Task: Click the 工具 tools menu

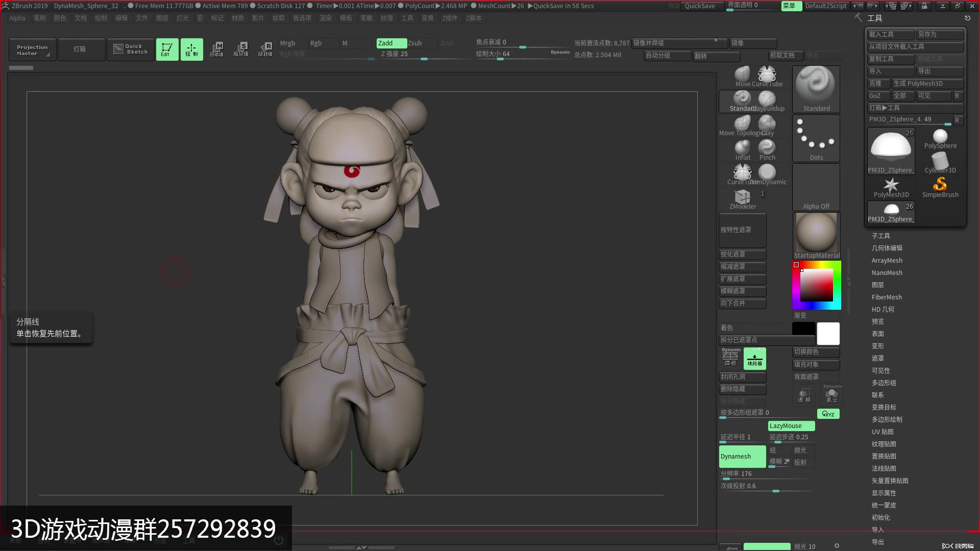Action: pos(874,18)
